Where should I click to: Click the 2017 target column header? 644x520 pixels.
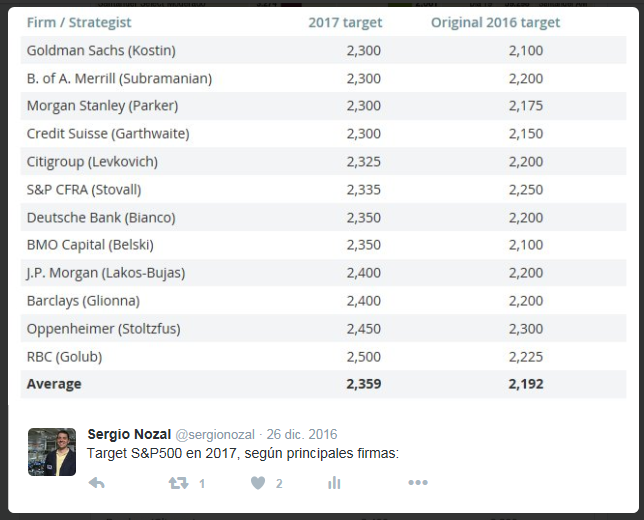344,22
